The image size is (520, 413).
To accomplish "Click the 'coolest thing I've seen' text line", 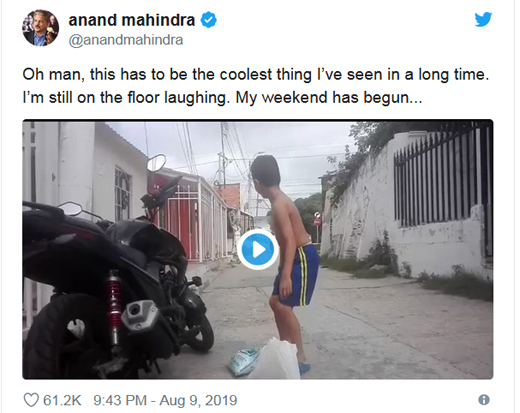I will click(x=255, y=74).
